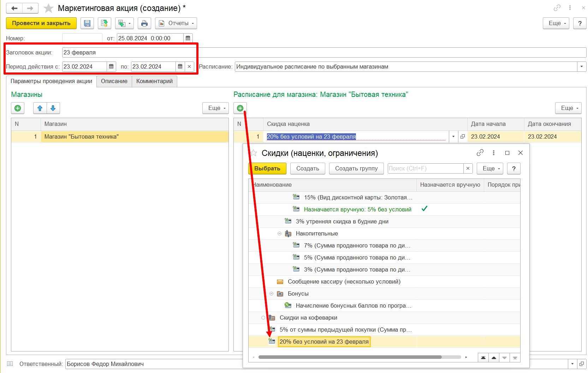This screenshot has height=373, width=588.
Task: Add to favorites with star icon
Action: pyautogui.click(x=48, y=8)
